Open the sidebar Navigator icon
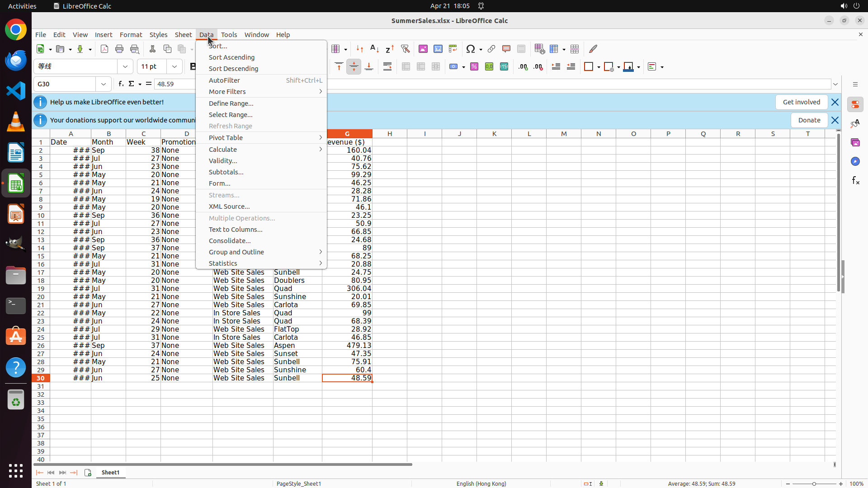868x488 pixels. tap(855, 161)
